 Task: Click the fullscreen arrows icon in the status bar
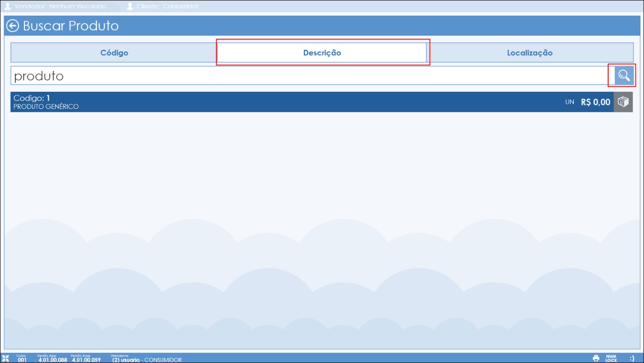[6, 358]
